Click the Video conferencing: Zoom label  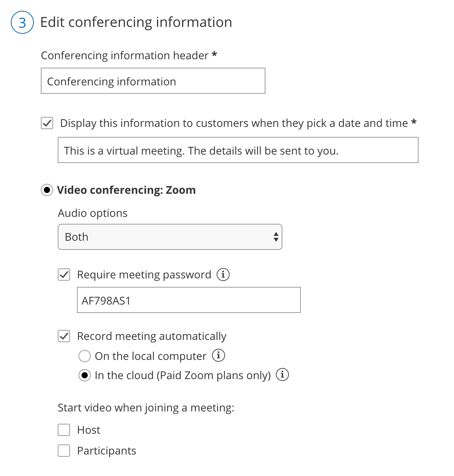click(x=126, y=190)
